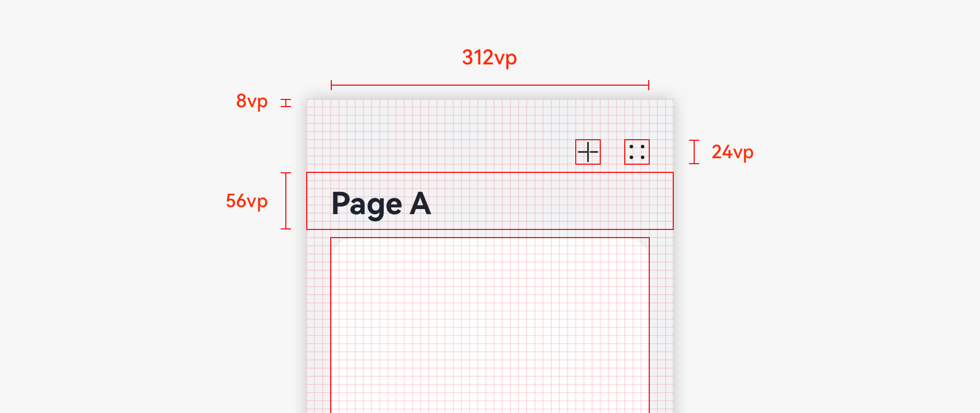Click top-right rounded corner of white card

pyautogui.click(x=645, y=242)
